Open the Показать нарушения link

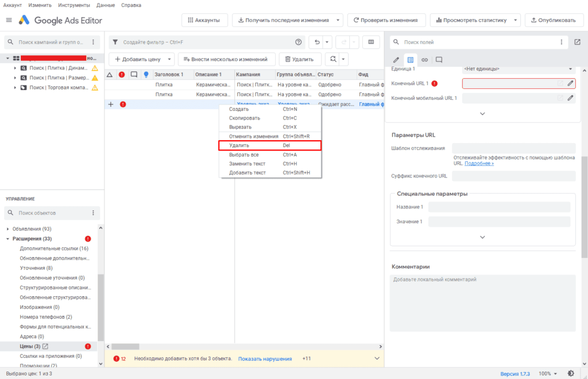[x=265, y=359]
